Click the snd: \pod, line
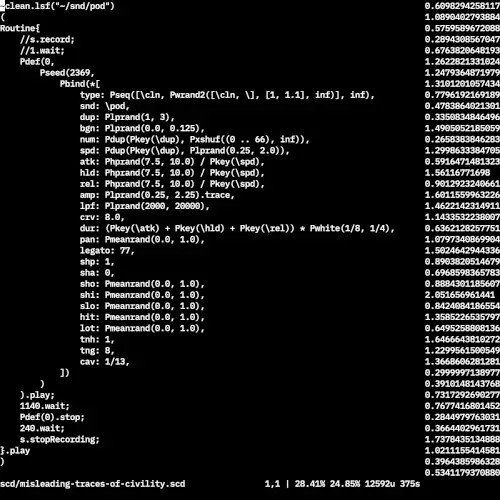 click(105, 106)
